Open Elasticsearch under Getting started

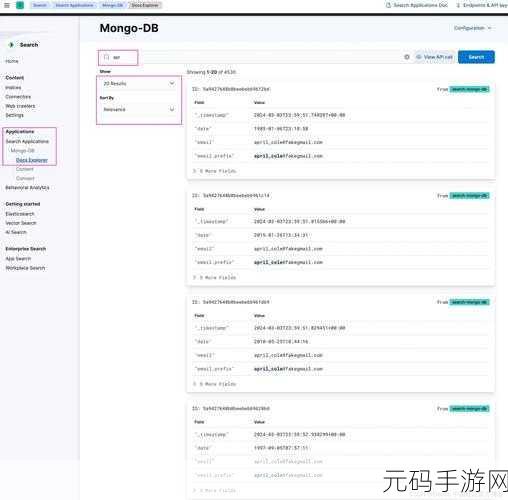coord(20,214)
